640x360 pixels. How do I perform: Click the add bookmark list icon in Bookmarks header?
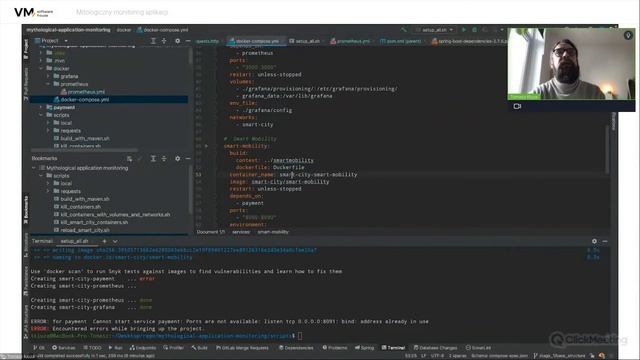(x=129, y=158)
